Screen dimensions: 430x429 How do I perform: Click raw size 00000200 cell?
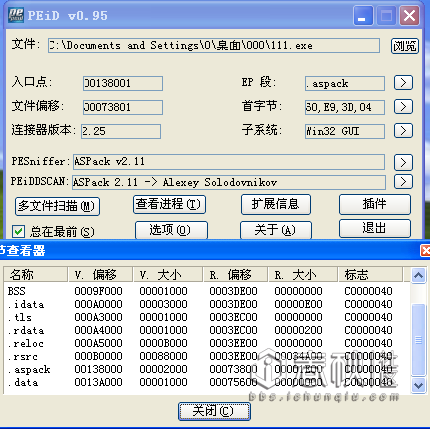pos(298,330)
